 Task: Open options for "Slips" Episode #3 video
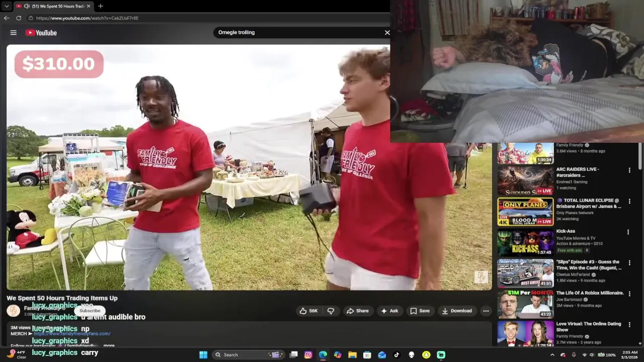(629, 263)
